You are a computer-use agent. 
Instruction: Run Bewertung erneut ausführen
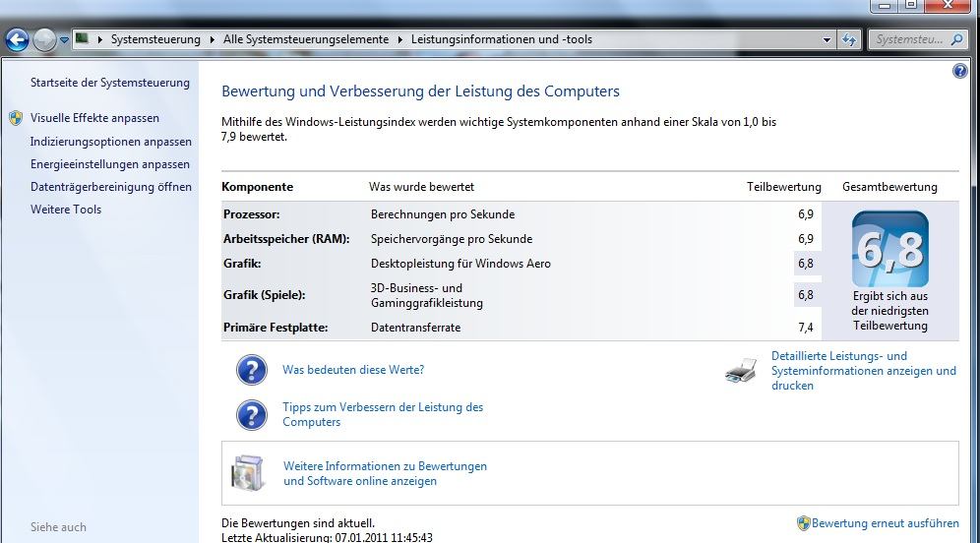(885, 523)
